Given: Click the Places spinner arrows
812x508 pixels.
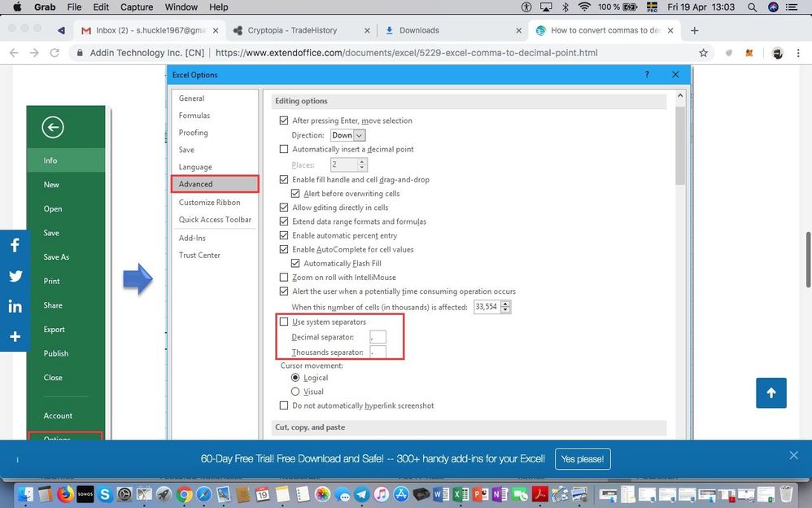Looking at the screenshot, I should point(363,164).
